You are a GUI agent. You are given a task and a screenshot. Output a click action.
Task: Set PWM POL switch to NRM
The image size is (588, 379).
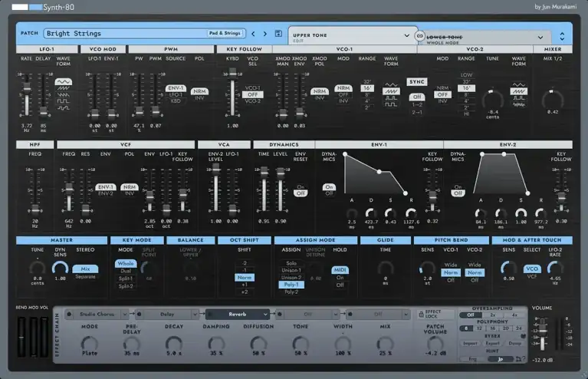point(199,91)
